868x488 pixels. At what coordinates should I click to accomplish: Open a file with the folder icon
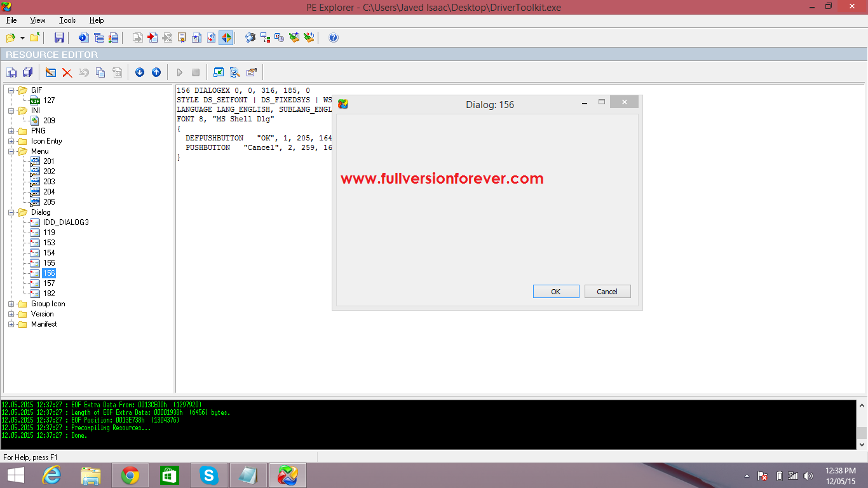11,37
